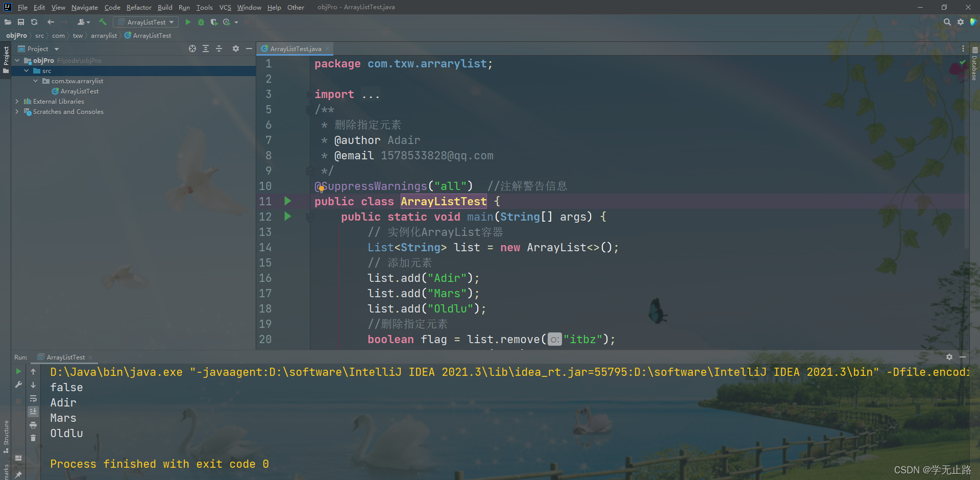Collapse all in the Project panel
The image size is (980, 480).
click(219, 49)
